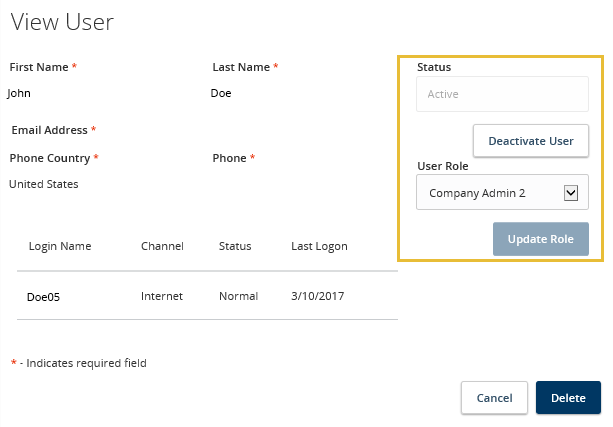Click the First Name value John

[19, 93]
